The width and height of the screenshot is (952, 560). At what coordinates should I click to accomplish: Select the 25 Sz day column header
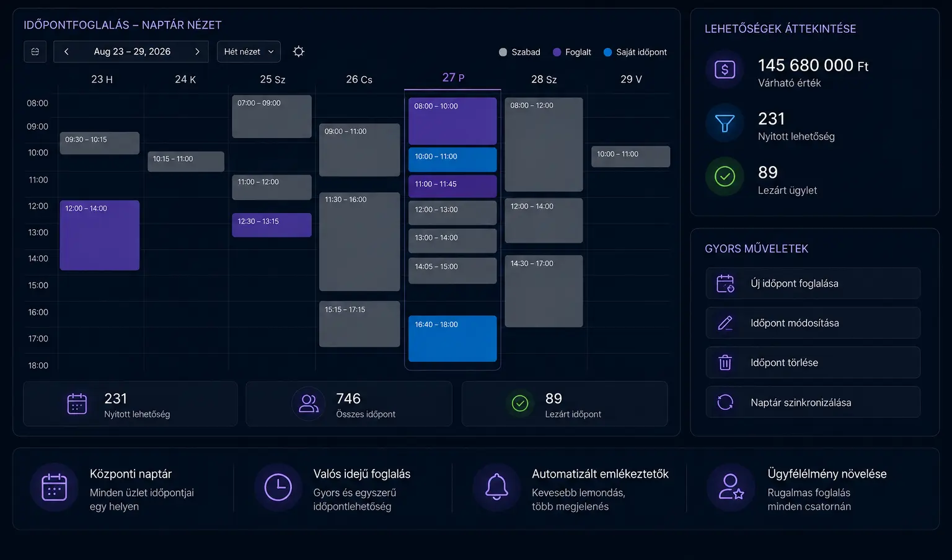273,79
